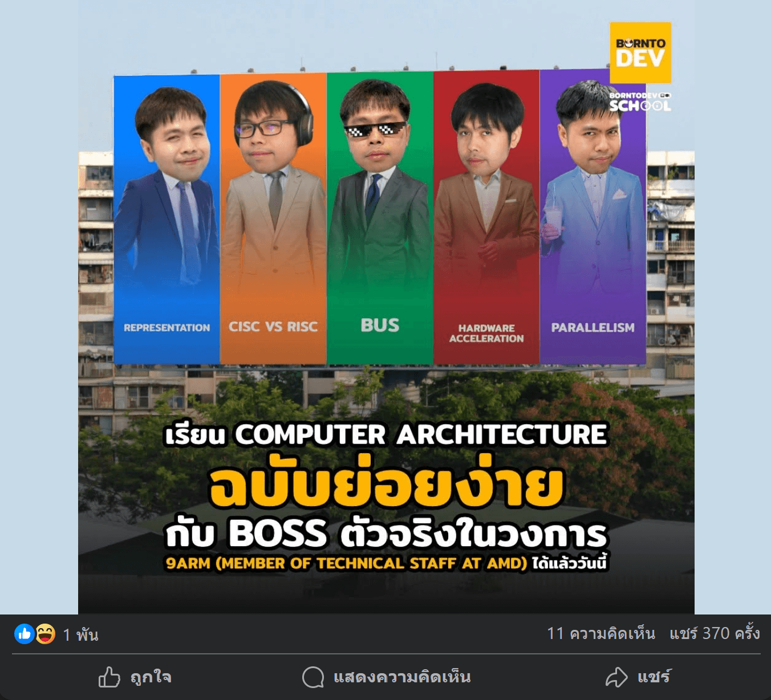This screenshot has width=771, height=700.
Task: Click the ถูกใจ button label
Action: pyautogui.click(x=151, y=677)
